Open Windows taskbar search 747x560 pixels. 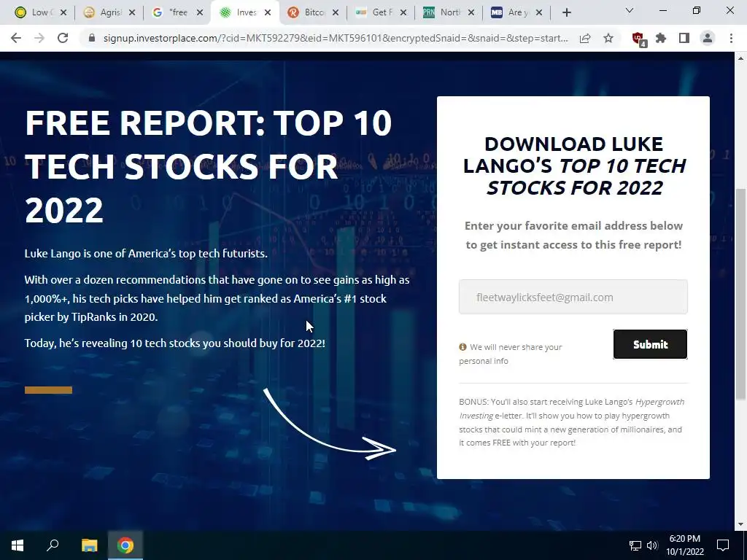pos(53,545)
